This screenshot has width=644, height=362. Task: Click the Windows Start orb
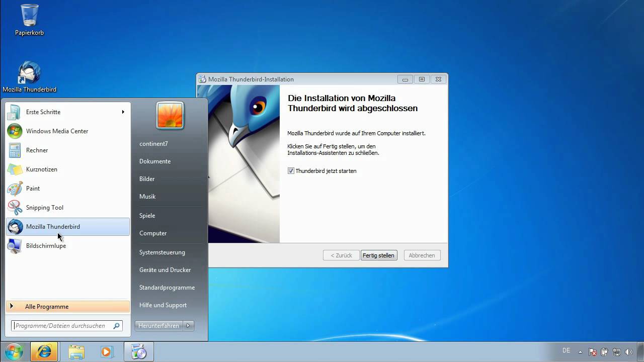pos(14,351)
